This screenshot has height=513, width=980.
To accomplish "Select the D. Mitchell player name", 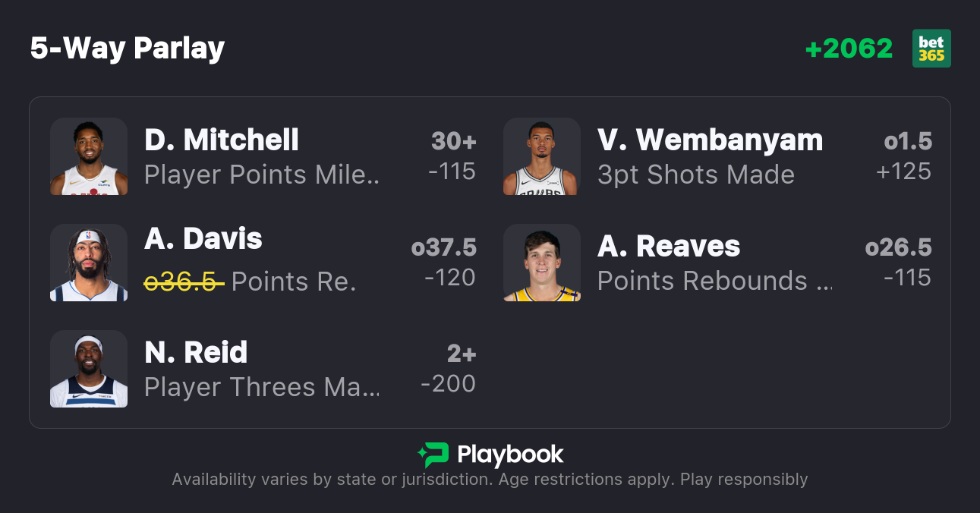I will point(222,140).
